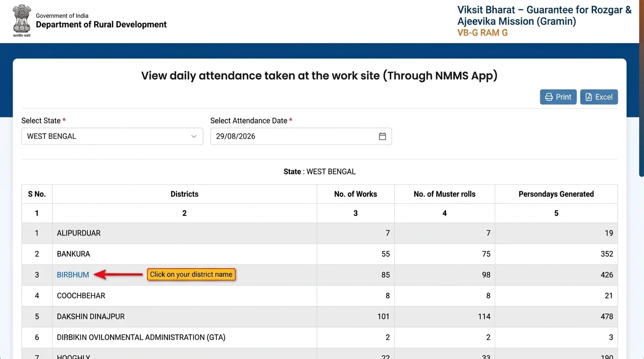Click Bankura's muster rolls value 75
Viewport: 644px width, 359px height.
[x=486, y=254]
